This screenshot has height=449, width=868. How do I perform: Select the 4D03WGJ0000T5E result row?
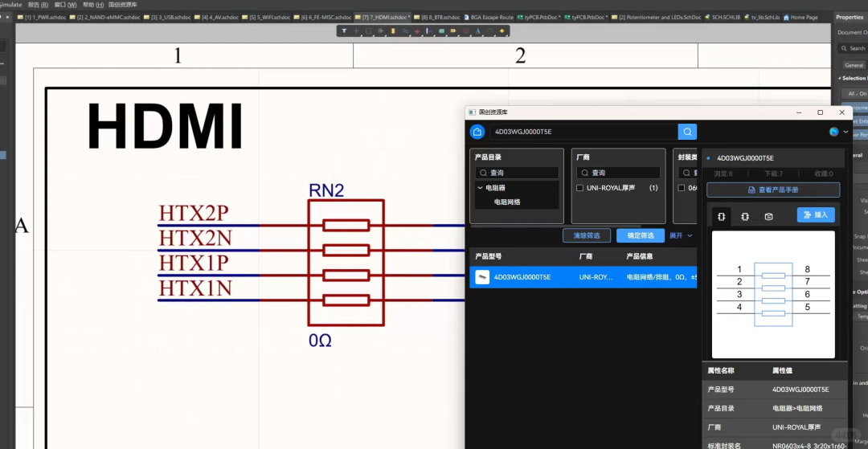tap(583, 277)
